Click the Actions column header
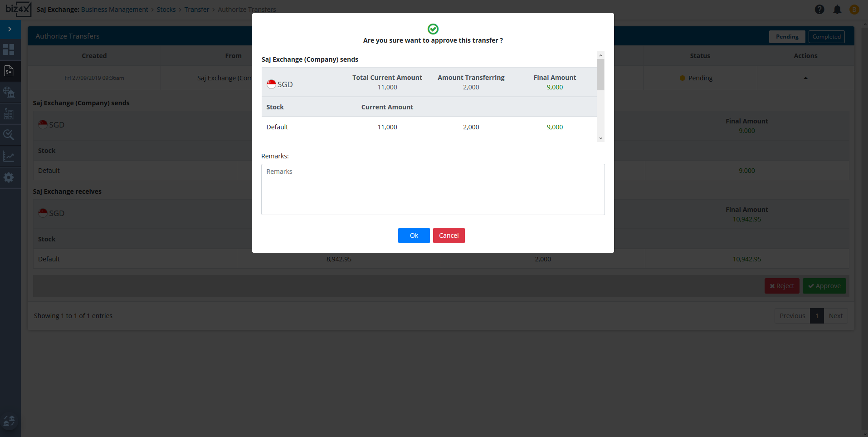This screenshot has height=437, width=868. 805,56
